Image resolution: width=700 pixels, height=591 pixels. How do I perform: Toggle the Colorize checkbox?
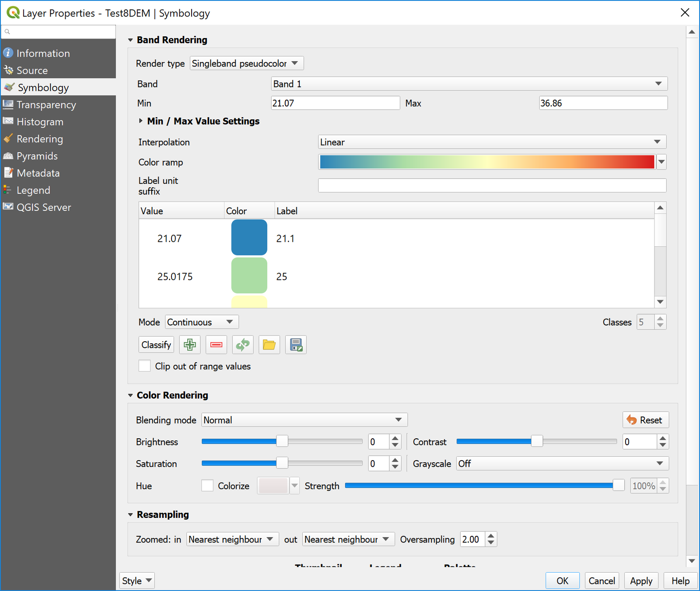(x=207, y=486)
